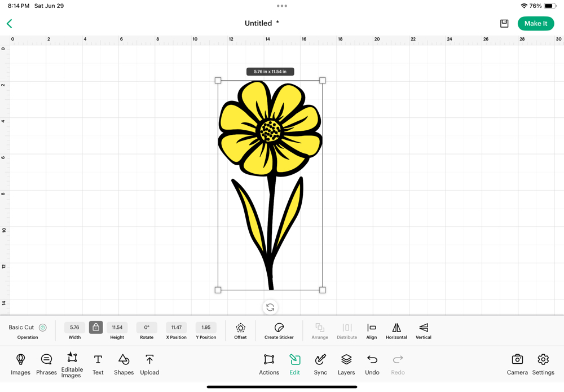Open Settings gear
Screen dimensions: 564x392
pyautogui.click(x=543, y=365)
